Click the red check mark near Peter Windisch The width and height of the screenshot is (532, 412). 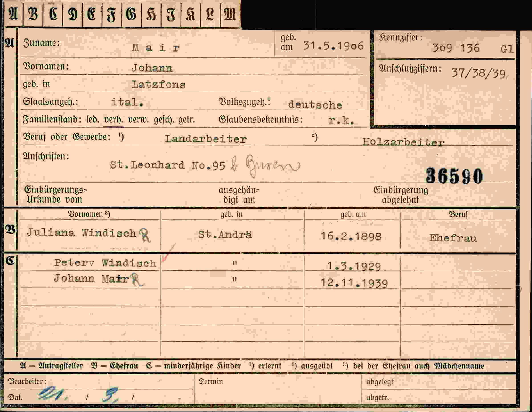click(168, 253)
